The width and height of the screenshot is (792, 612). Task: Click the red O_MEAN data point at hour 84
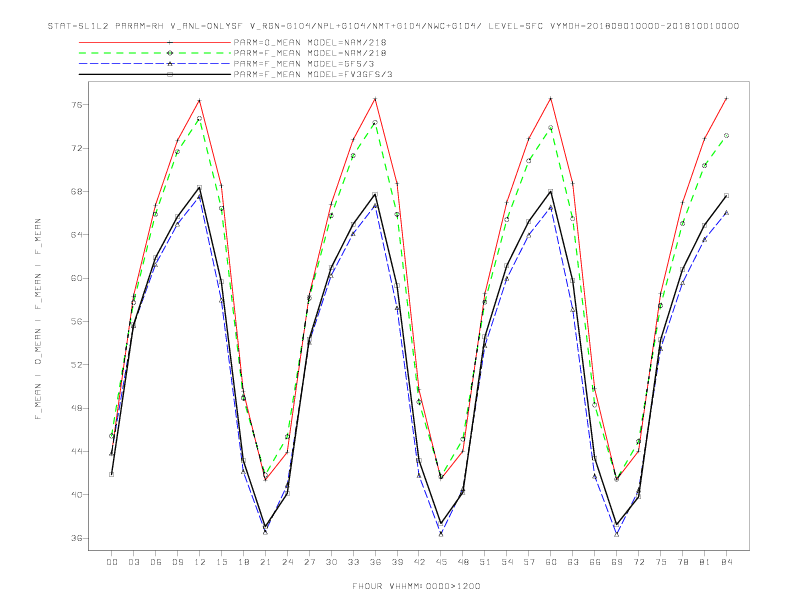[x=726, y=98]
